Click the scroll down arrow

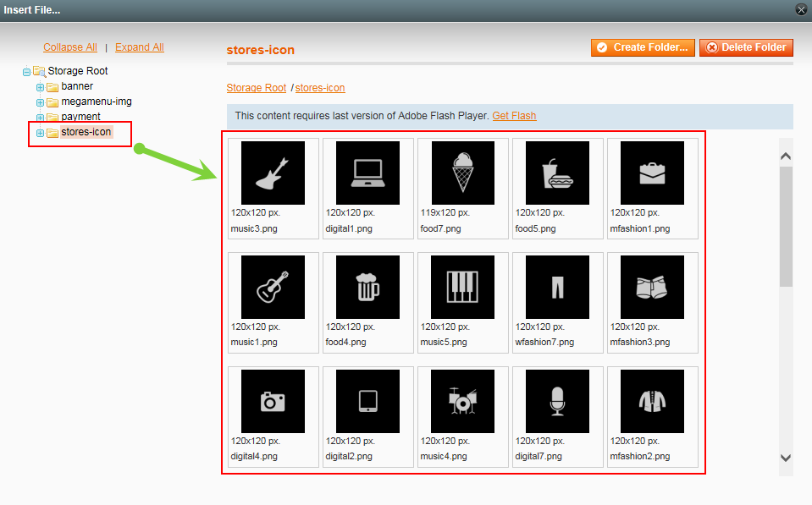pyautogui.click(x=786, y=458)
